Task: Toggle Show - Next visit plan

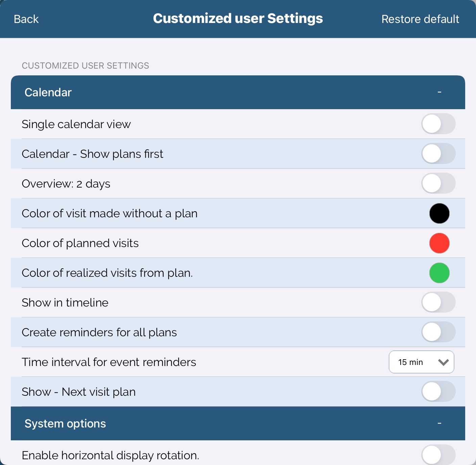Action: [438, 392]
